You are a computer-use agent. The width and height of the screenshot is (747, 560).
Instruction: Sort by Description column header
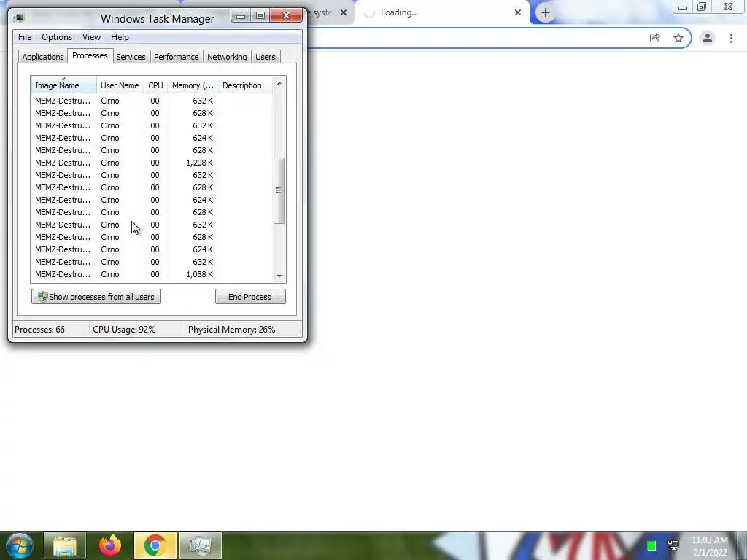click(245, 85)
